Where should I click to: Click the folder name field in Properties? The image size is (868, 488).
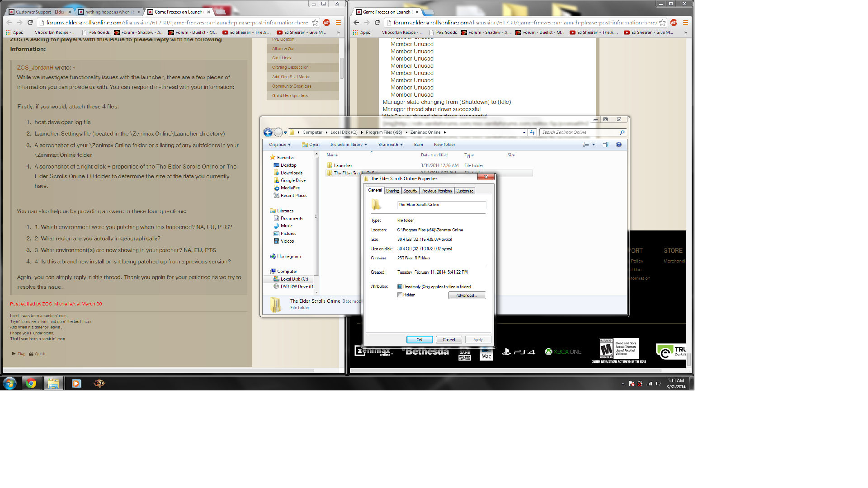442,205
